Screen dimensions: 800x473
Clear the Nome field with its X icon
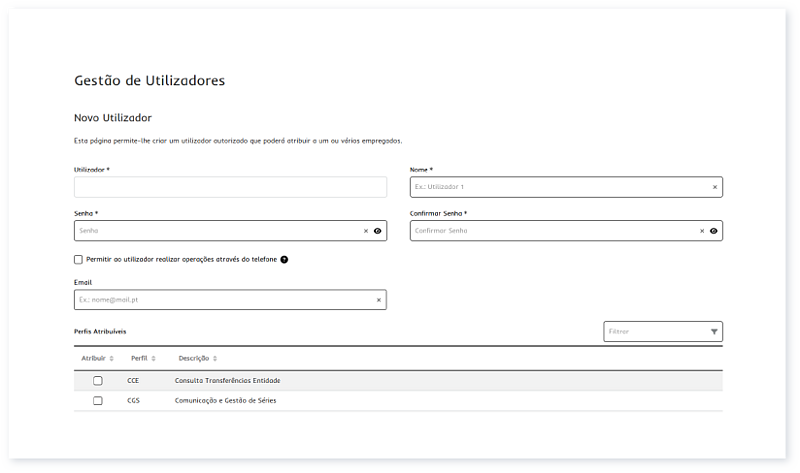[x=714, y=187]
